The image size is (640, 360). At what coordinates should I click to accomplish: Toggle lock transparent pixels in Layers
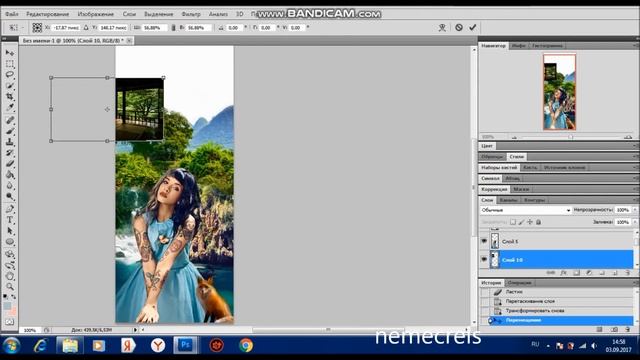tap(513, 222)
